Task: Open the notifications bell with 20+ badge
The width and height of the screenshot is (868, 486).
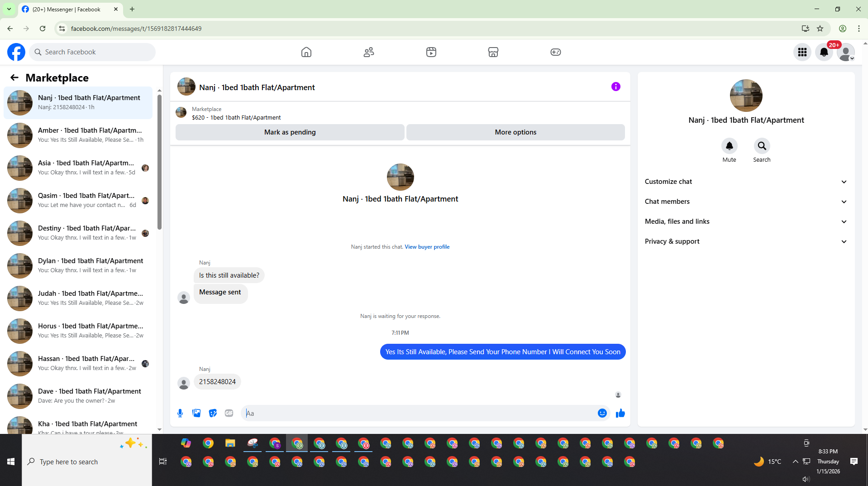Action: pyautogui.click(x=824, y=52)
